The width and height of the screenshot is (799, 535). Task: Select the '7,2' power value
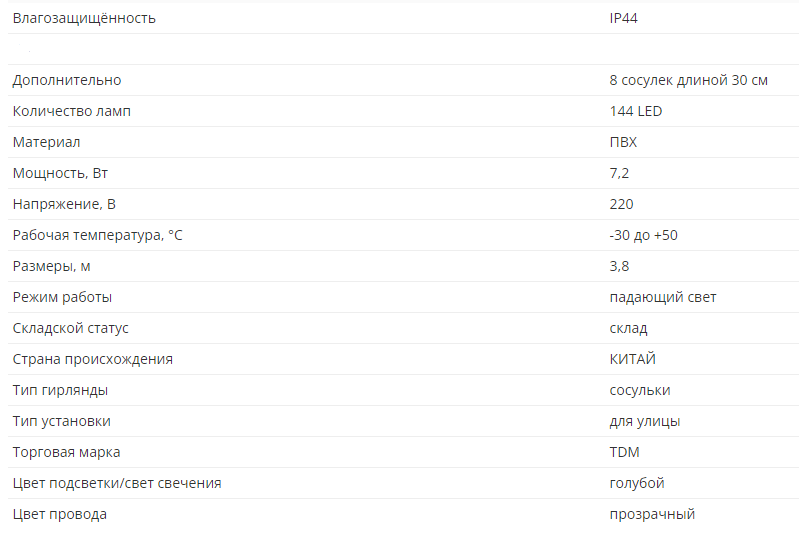coord(619,173)
